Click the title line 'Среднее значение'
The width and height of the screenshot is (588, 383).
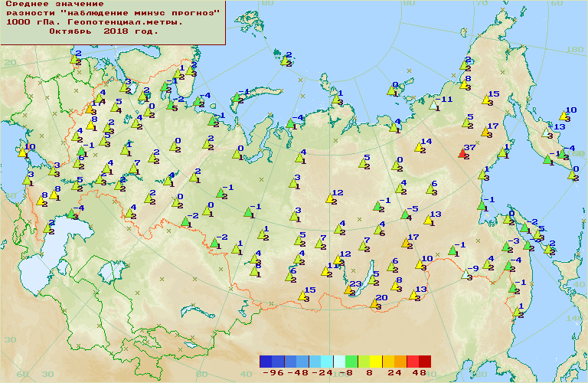point(55,5)
